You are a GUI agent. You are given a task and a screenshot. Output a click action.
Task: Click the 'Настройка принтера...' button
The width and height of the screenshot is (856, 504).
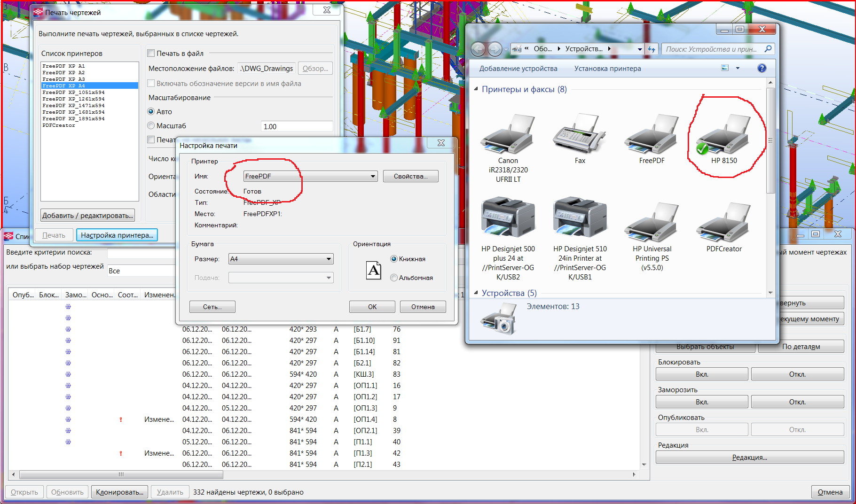tap(117, 235)
